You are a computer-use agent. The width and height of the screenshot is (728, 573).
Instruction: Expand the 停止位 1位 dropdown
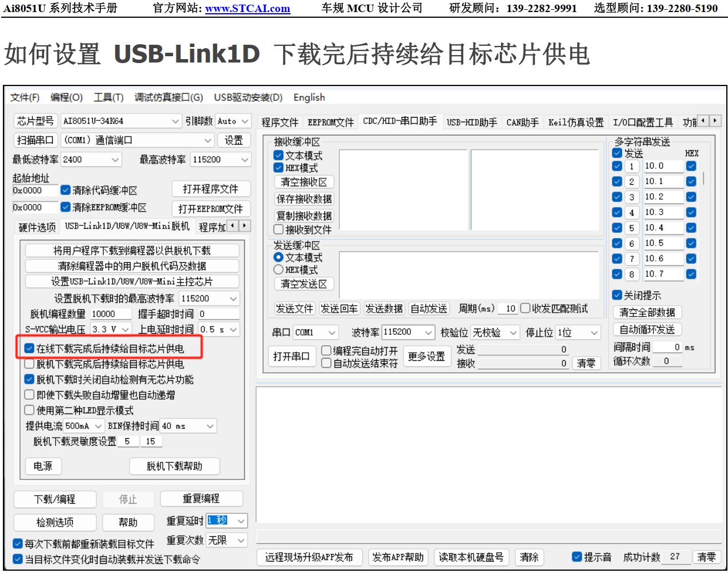594,333
